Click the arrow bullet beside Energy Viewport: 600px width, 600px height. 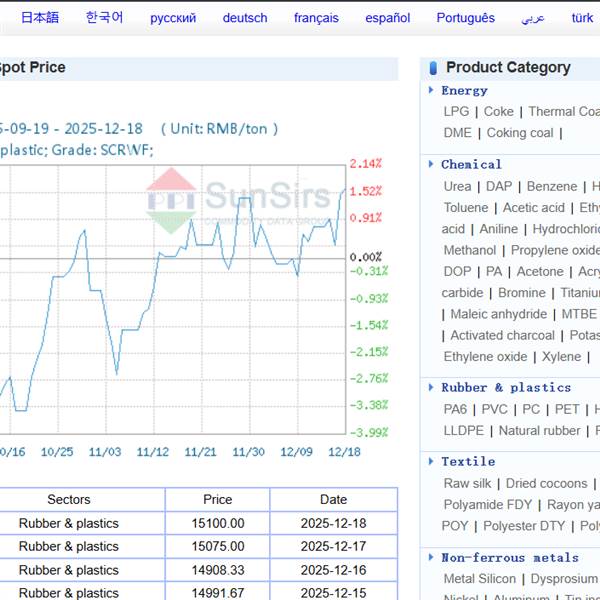431,91
